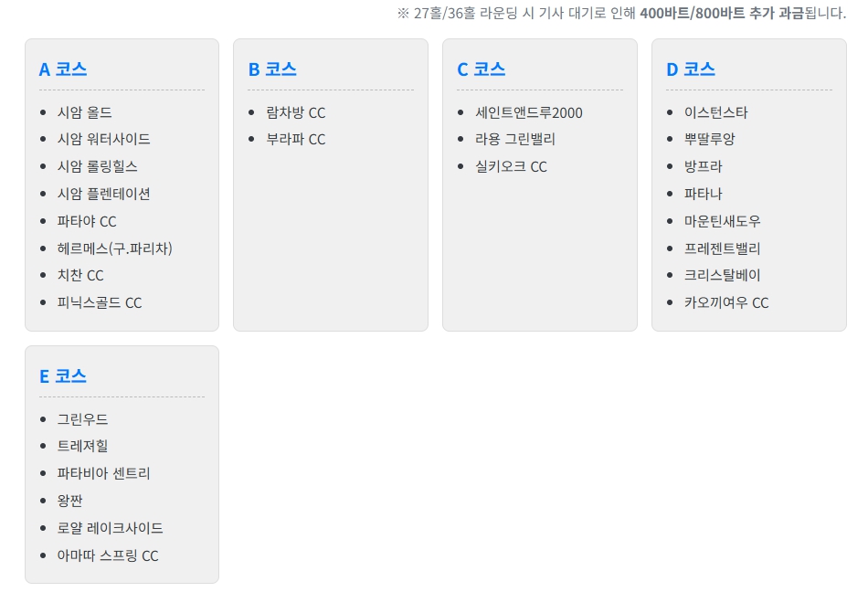This screenshot has height=613, width=868.
Task: Click 람차방 CC in B course
Action: [296, 113]
